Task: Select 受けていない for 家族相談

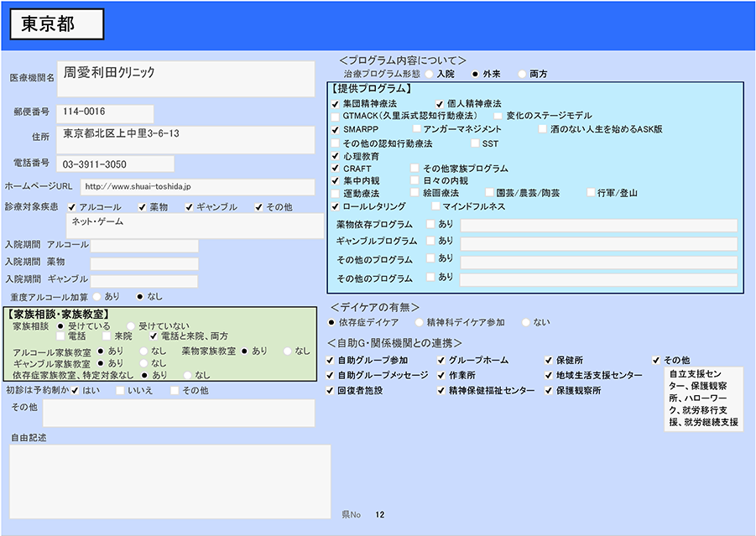Action: (x=130, y=325)
